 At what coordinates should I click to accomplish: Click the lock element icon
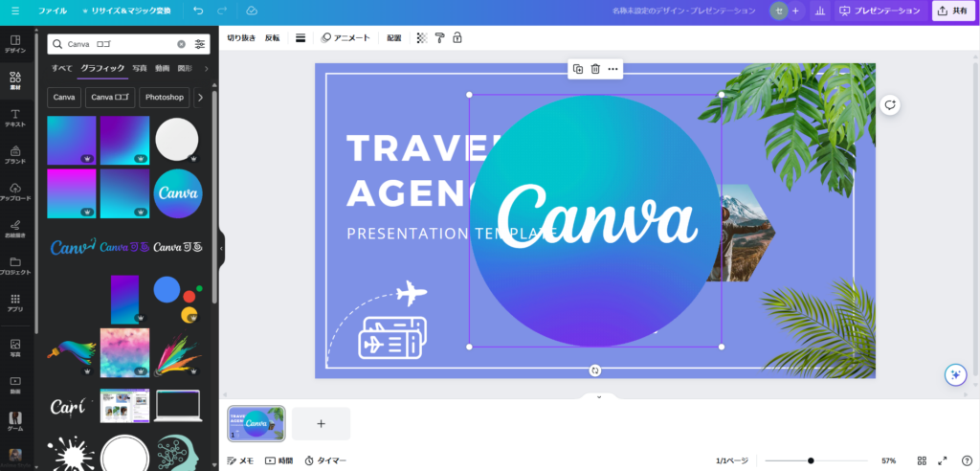coord(457,38)
